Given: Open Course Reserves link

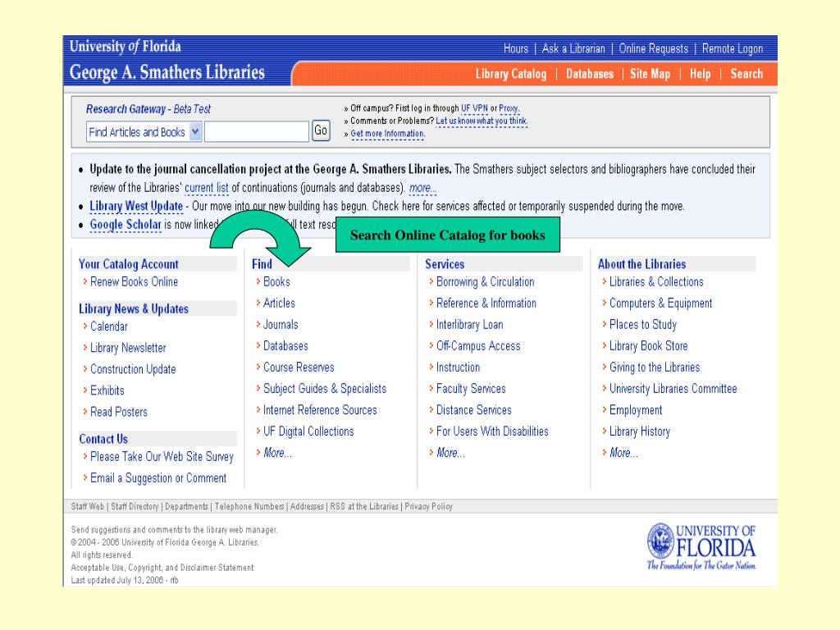Looking at the screenshot, I should tap(299, 367).
